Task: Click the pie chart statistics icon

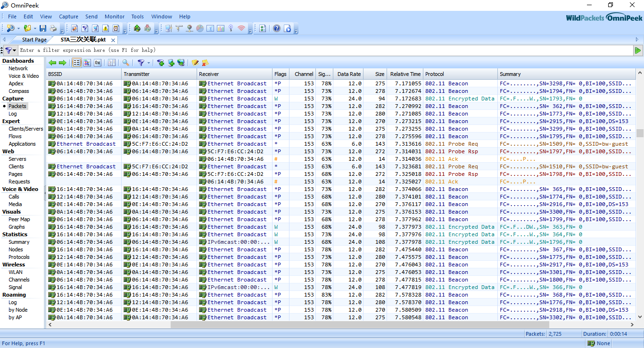Action: click(200, 28)
